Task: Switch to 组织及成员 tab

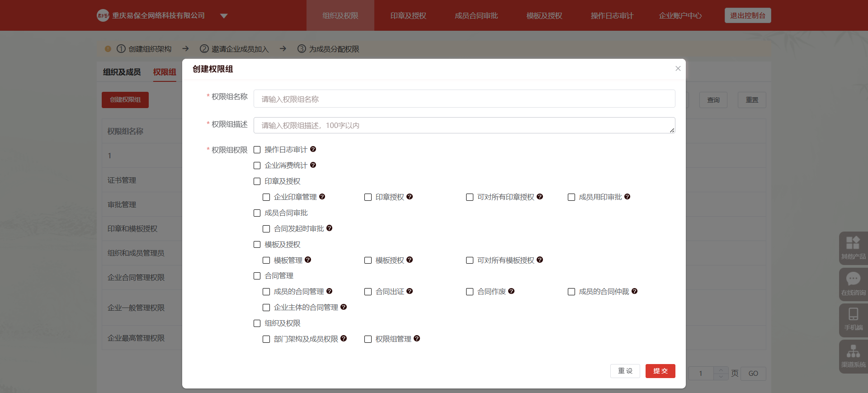Action: tap(122, 72)
